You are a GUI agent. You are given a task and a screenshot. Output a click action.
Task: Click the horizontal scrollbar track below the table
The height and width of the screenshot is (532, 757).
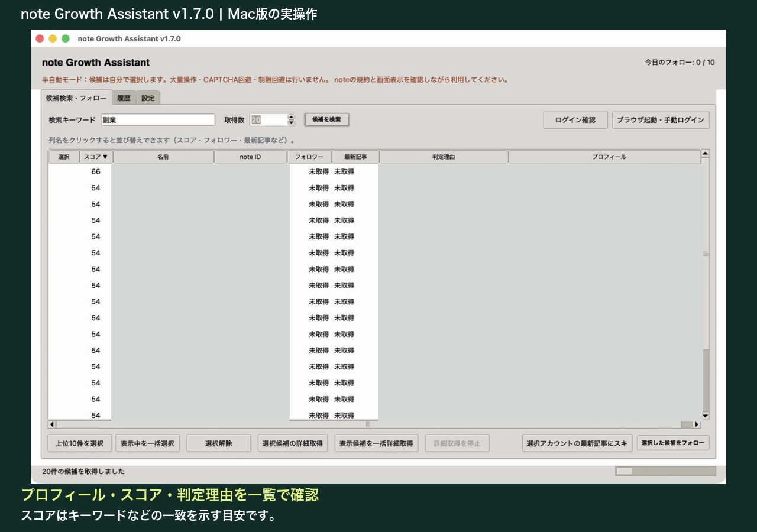tap(374, 424)
